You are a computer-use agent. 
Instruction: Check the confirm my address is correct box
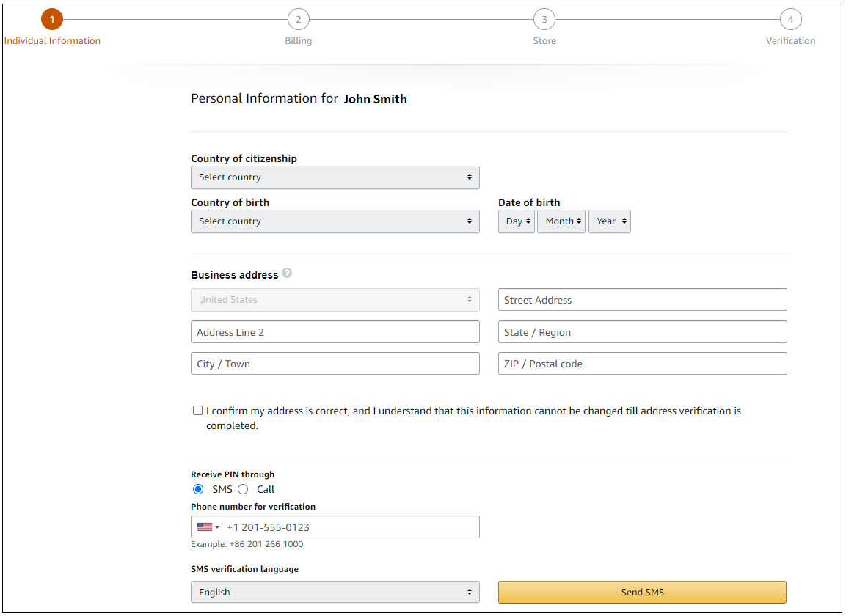tap(197, 411)
